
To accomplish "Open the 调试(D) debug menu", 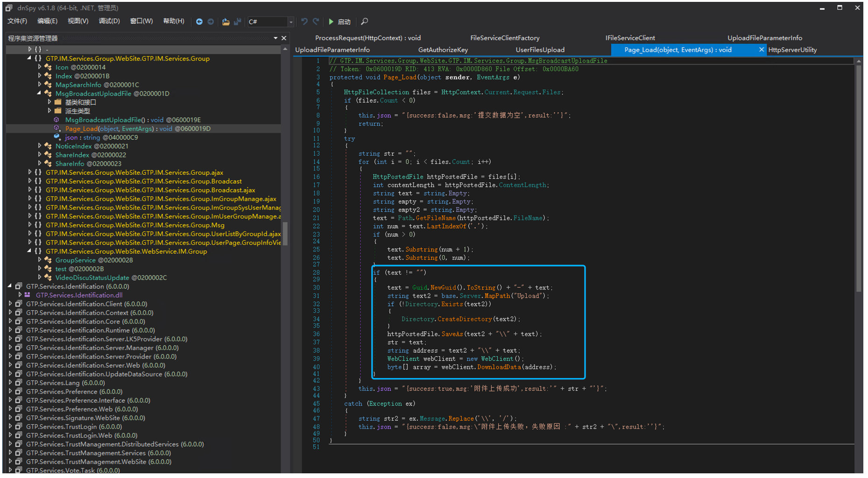I will pyautogui.click(x=109, y=21).
